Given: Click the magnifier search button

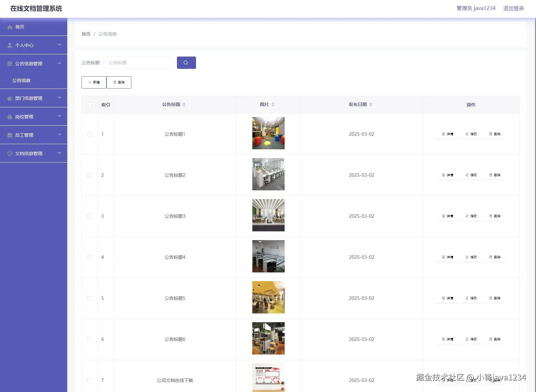Looking at the screenshot, I should pos(186,63).
